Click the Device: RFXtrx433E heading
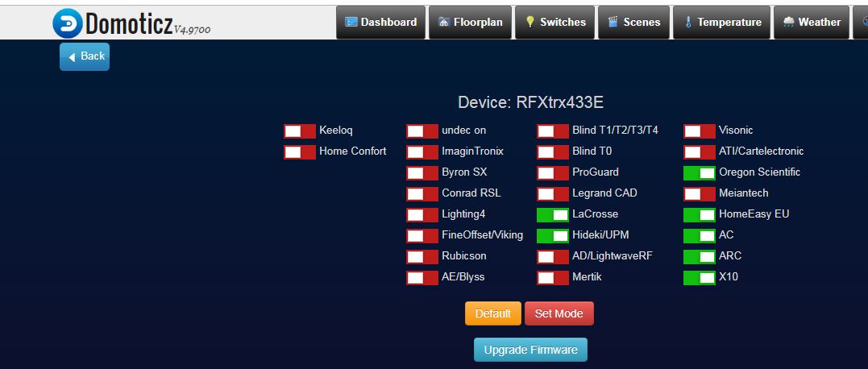The width and height of the screenshot is (868, 369). tap(530, 102)
